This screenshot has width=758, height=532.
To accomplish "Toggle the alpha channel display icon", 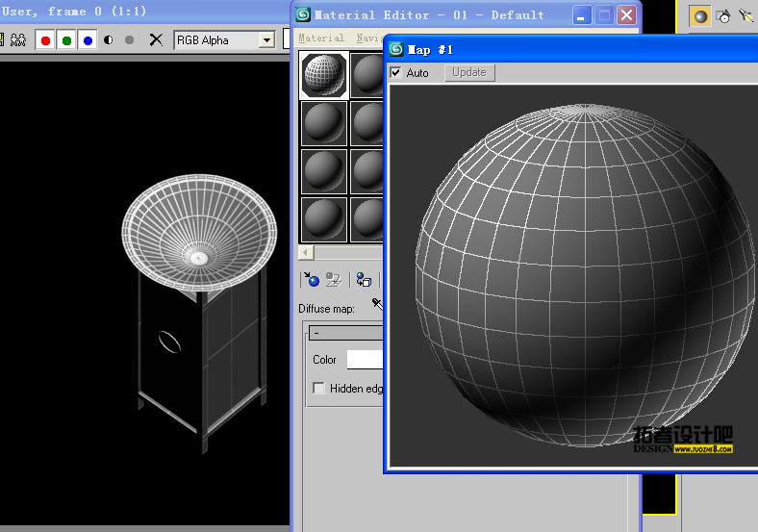I will point(109,39).
